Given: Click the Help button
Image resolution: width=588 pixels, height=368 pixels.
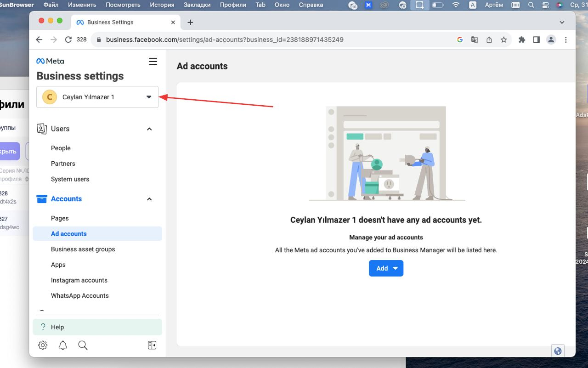Looking at the screenshot, I should 97,327.
